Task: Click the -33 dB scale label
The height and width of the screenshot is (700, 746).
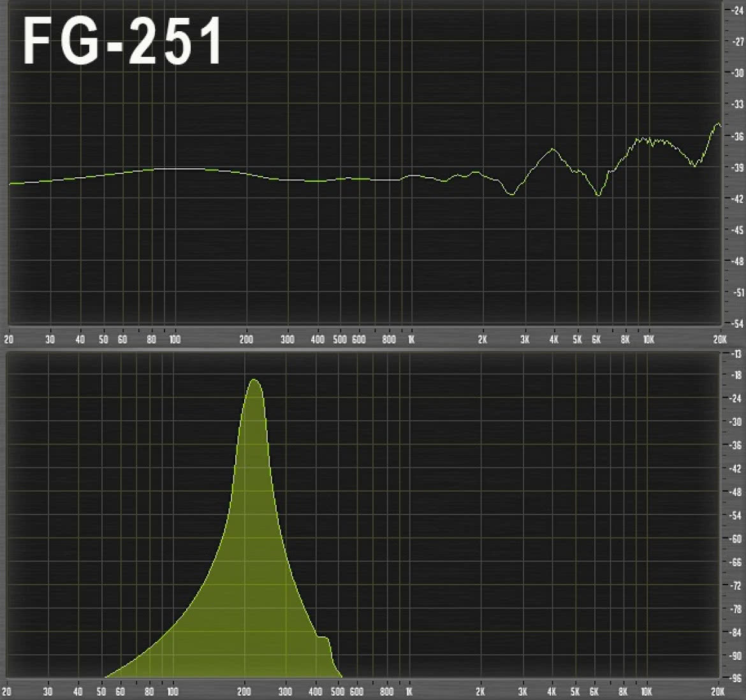Action: point(738,104)
